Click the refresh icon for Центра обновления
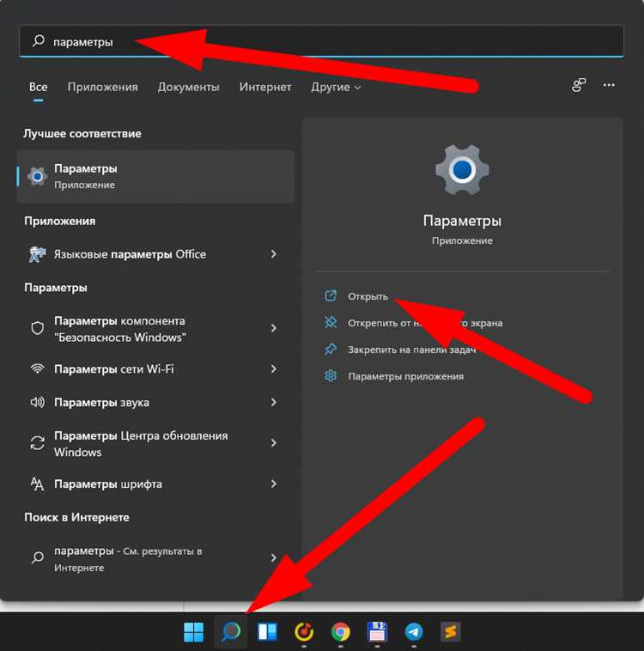 (38, 443)
